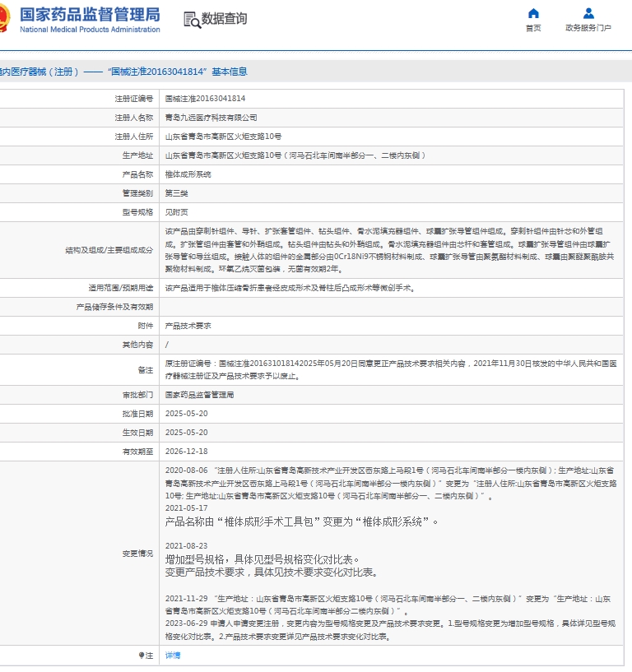Click the 2021-11-29 change record entry
Screen dimensions: 632x672
coord(388,605)
